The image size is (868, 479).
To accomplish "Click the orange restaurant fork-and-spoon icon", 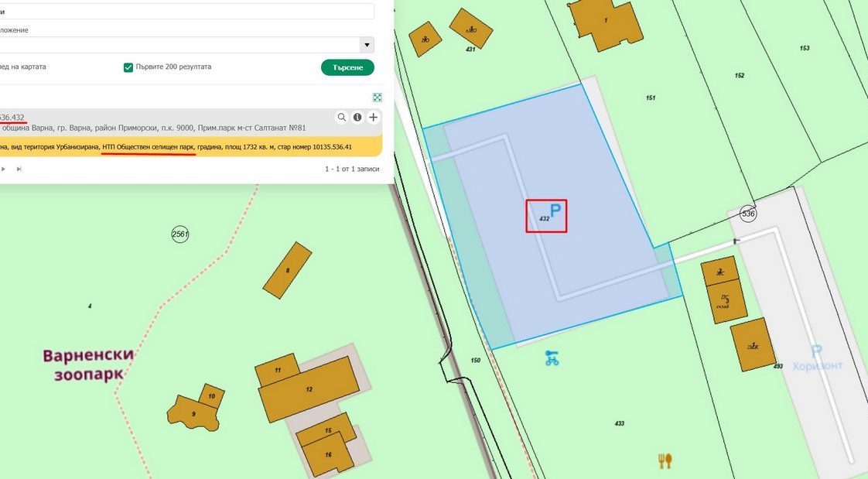I will (665, 460).
